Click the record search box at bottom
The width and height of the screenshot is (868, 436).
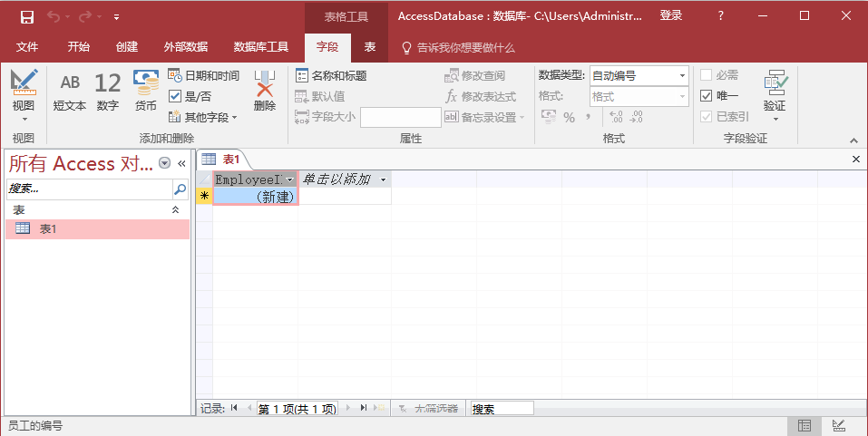coord(502,409)
